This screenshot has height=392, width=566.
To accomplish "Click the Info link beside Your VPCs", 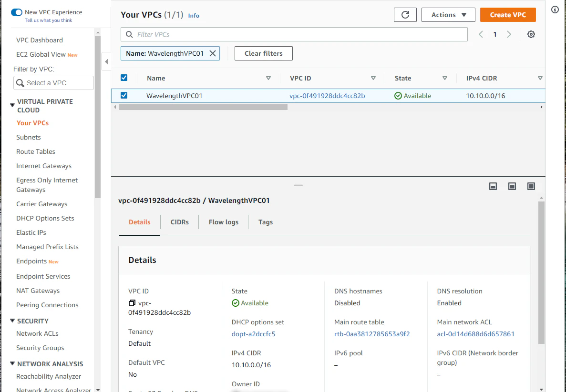I will coord(194,16).
